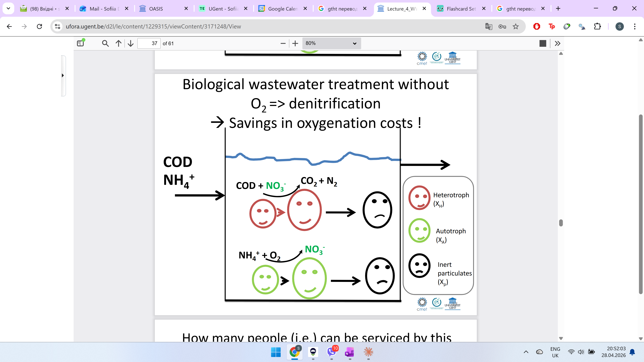Viewport: 644px width, 362px height.
Task: Switch to the UGent - Sofiia tab
Action: click(x=223, y=9)
